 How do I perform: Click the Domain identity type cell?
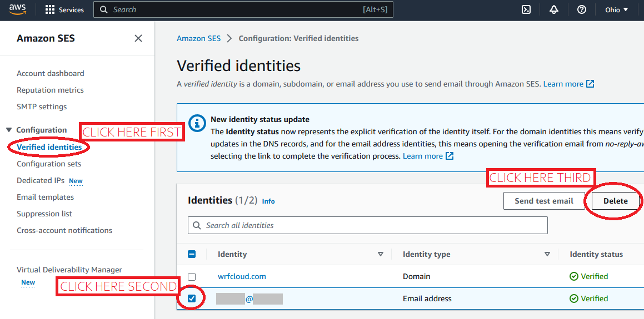[x=417, y=277]
